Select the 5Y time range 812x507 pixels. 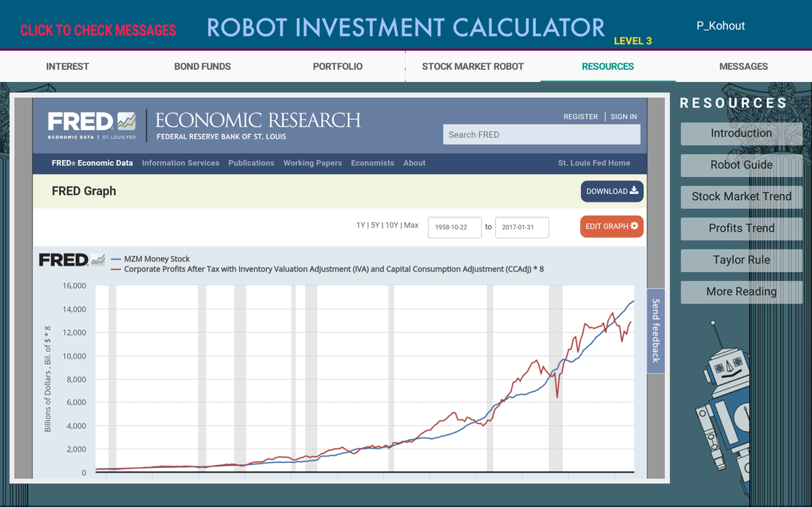376,225
